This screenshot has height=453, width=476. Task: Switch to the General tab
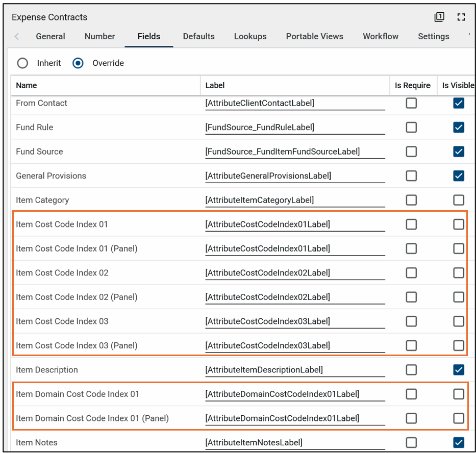tap(51, 37)
